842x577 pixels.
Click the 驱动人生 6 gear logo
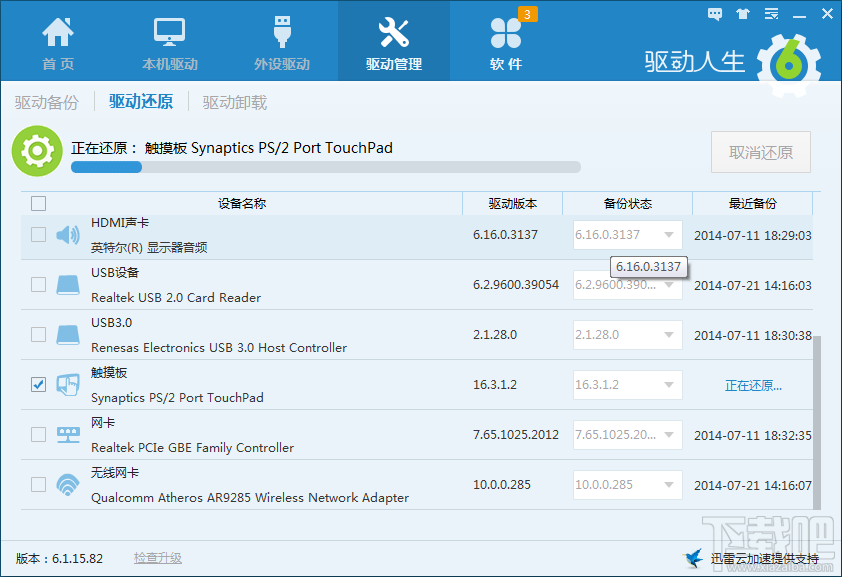click(789, 65)
